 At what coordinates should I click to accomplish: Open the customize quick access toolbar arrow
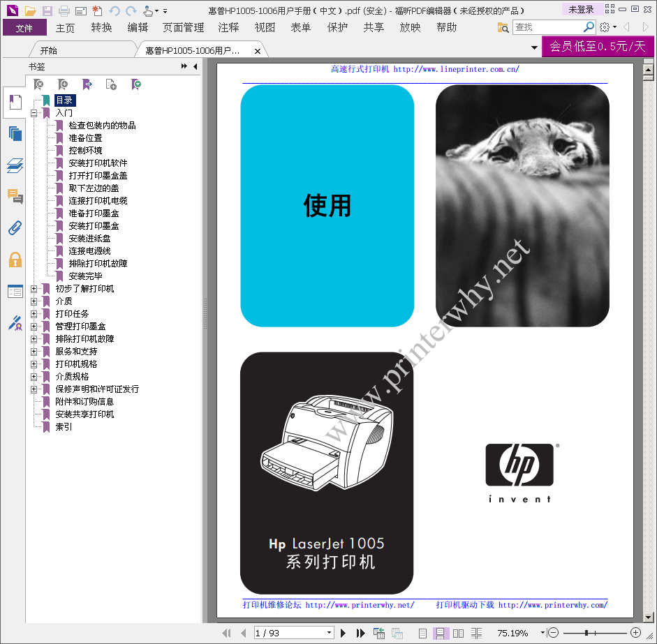click(165, 11)
